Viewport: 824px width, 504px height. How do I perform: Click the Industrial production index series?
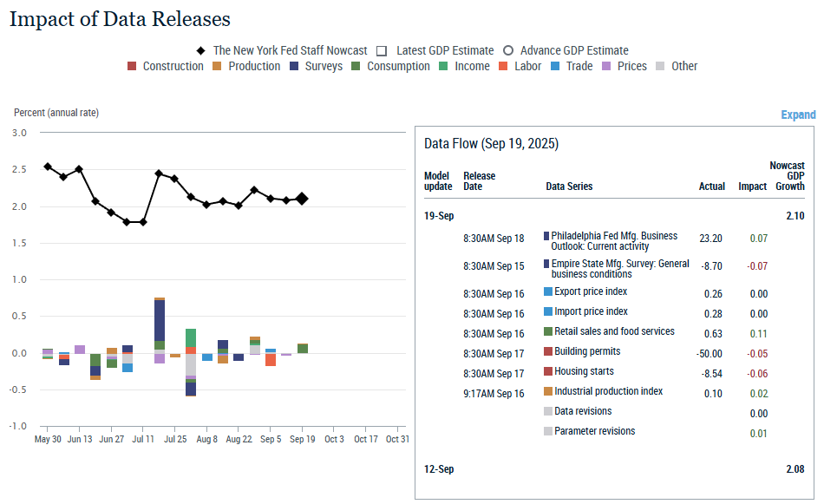pos(608,391)
